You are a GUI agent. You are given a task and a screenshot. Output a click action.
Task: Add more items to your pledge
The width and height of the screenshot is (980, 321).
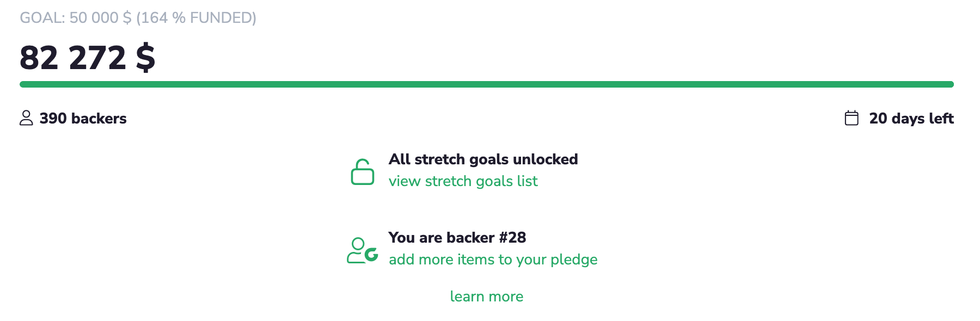pos(493,260)
